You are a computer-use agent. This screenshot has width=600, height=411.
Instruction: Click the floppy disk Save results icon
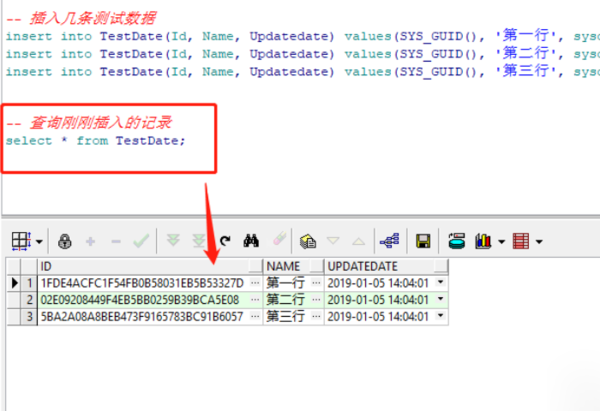pyautogui.click(x=423, y=241)
